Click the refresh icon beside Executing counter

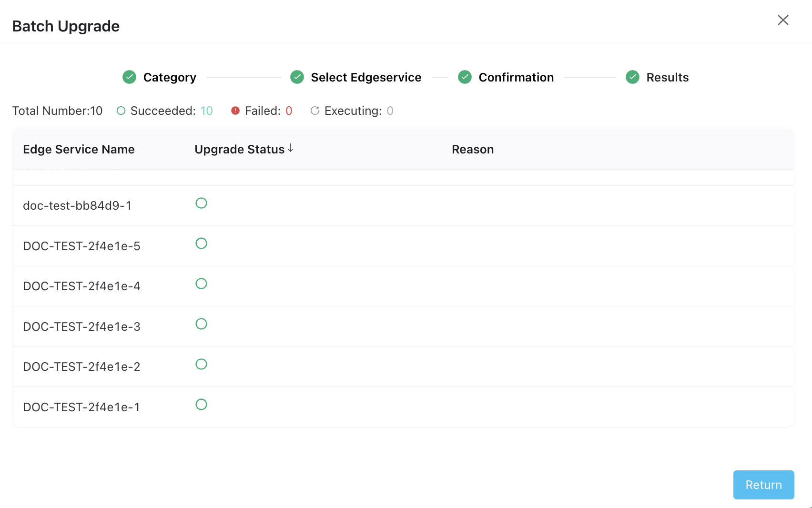point(315,111)
